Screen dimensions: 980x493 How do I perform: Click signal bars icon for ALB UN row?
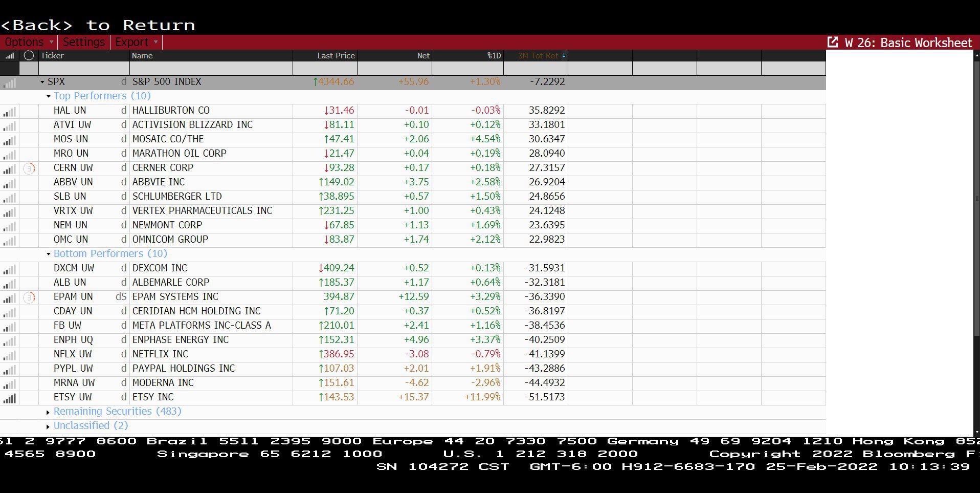pyautogui.click(x=9, y=283)
